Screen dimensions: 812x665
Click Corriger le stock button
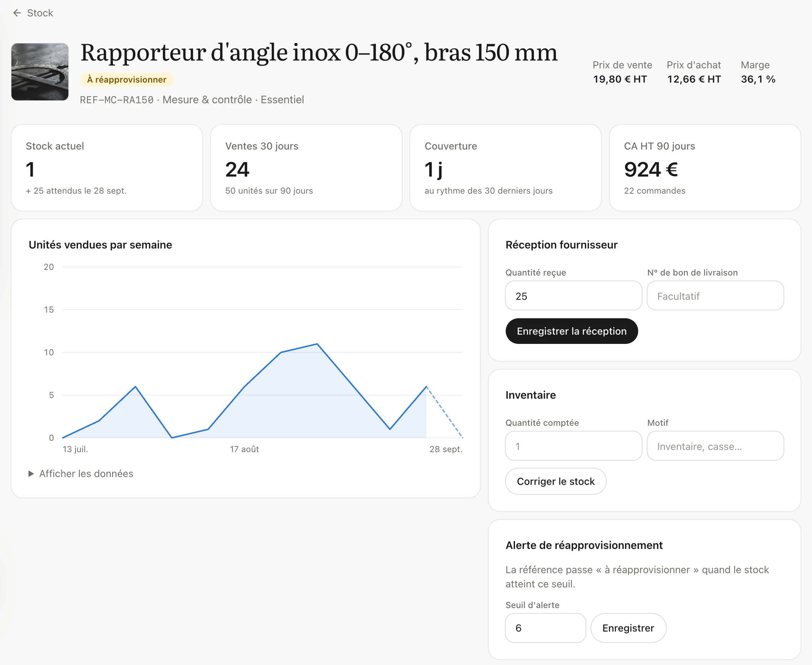[x=556, y=482]
